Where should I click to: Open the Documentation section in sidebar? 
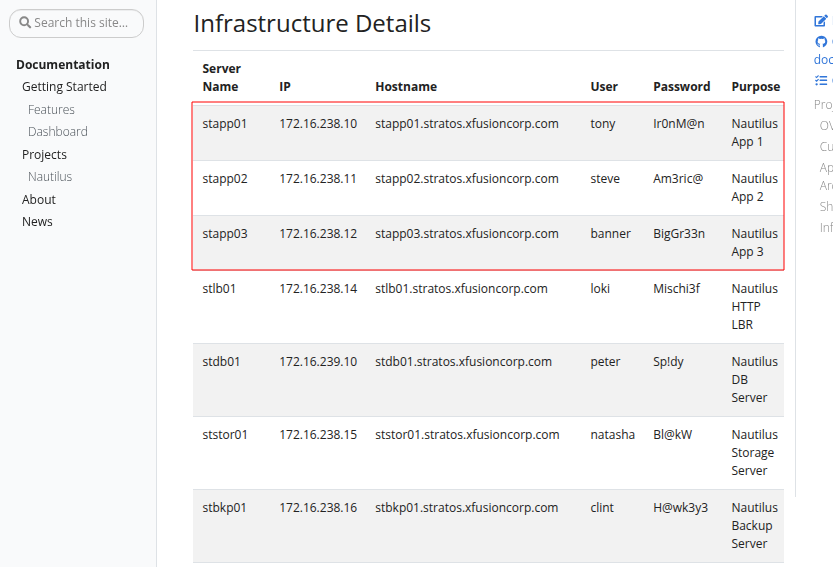(x=63, y=64)
